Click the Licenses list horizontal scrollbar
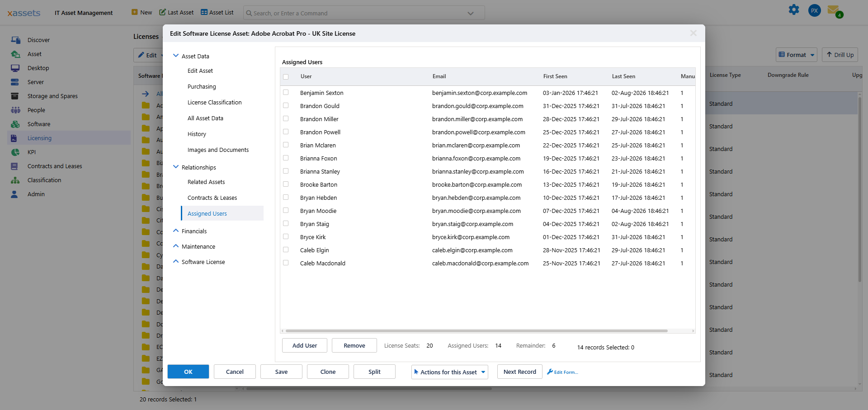868x410 pixels. point(368,388)
